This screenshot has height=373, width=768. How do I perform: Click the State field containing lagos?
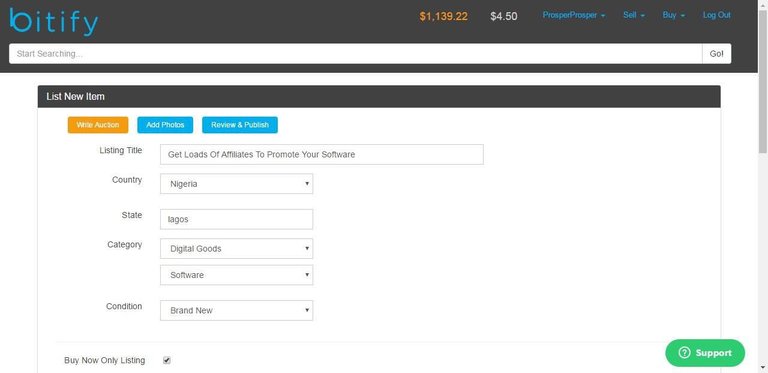pyautogui.click(x=237, y=219)
